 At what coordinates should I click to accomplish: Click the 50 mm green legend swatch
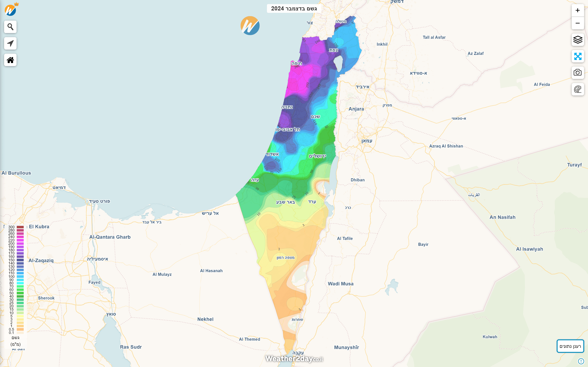(20, 293)
